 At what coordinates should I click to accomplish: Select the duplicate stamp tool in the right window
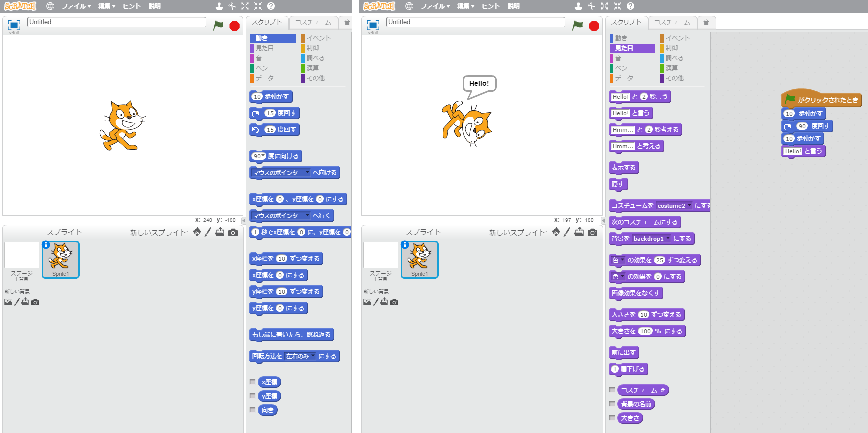[x=578, y=6]
